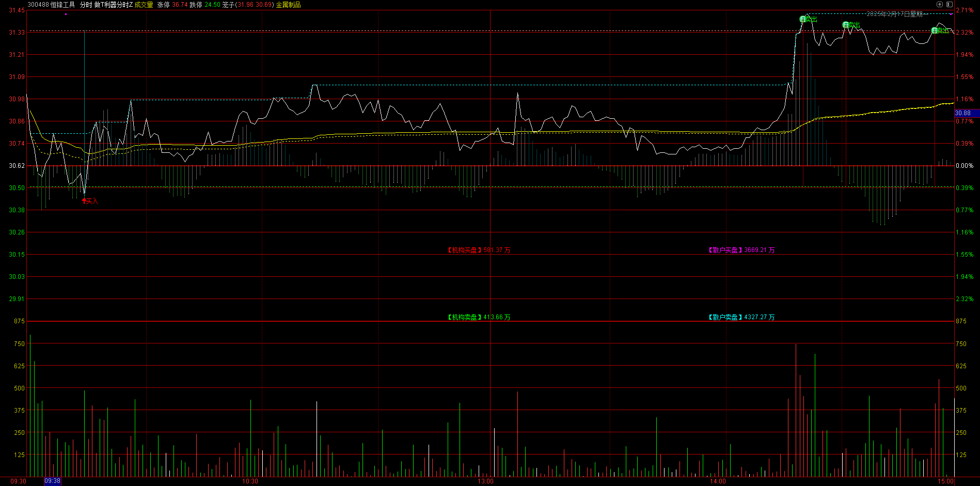Click the 涨停 36.74 limit-up value
Screen dimensions: 980x486
click(172, 5)
